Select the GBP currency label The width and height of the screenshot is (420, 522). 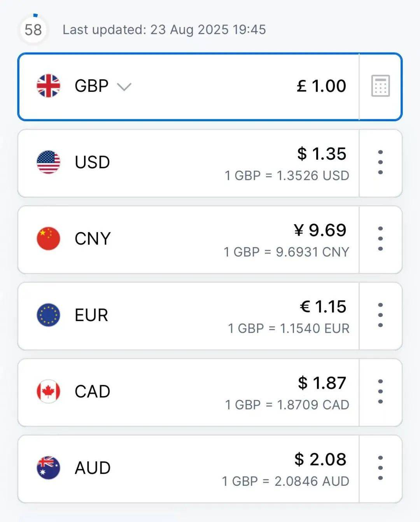click(91, 86)
